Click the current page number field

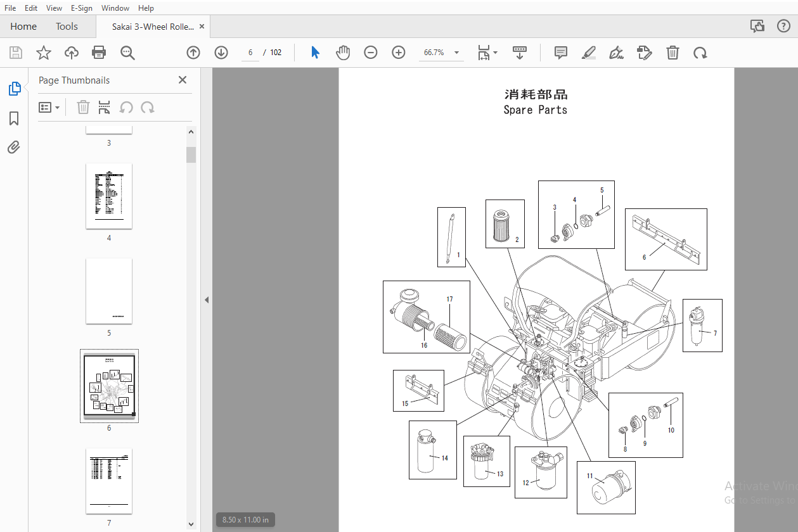(250, 53)
